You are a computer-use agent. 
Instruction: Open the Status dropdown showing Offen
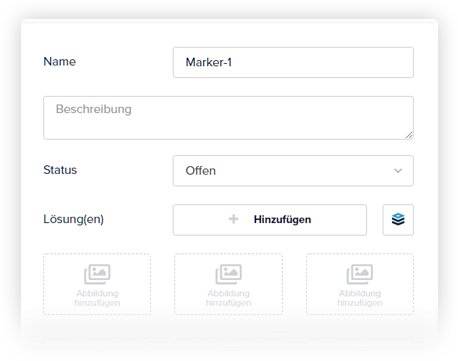pos(293,171)
